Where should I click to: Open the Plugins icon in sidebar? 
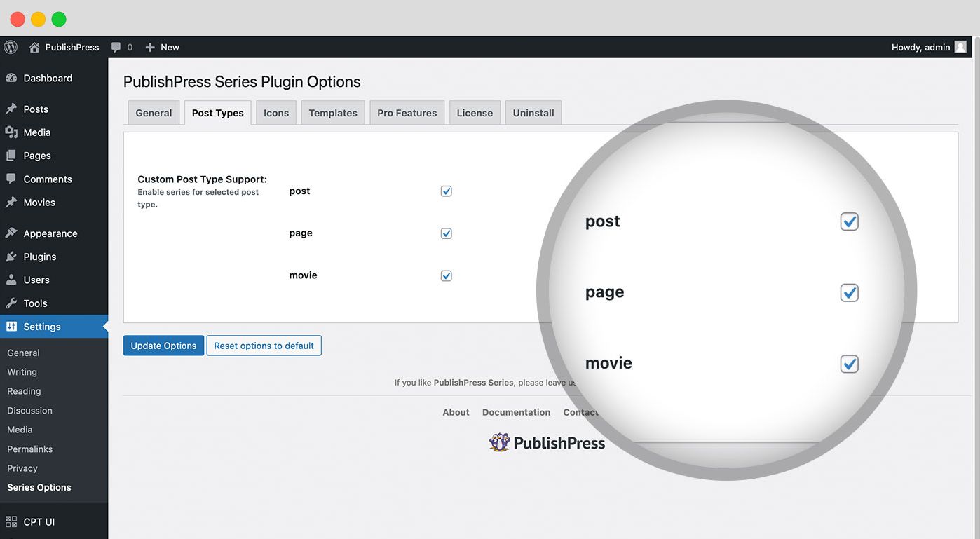(12, 257)
